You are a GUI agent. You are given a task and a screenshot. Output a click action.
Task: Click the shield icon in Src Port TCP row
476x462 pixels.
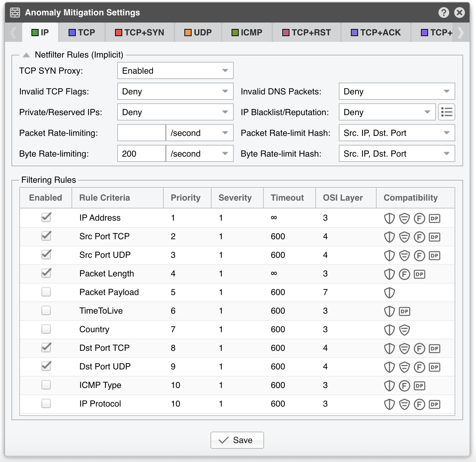[x=389, y=237]
